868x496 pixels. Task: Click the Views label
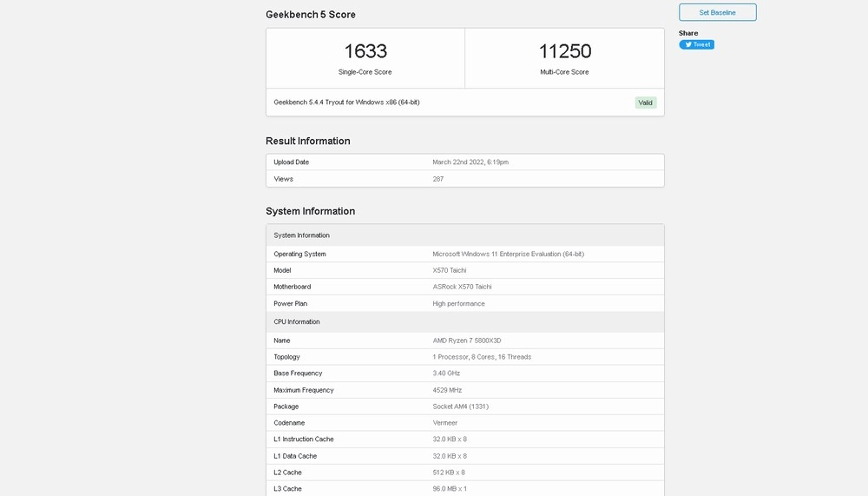tap(284, 179)
